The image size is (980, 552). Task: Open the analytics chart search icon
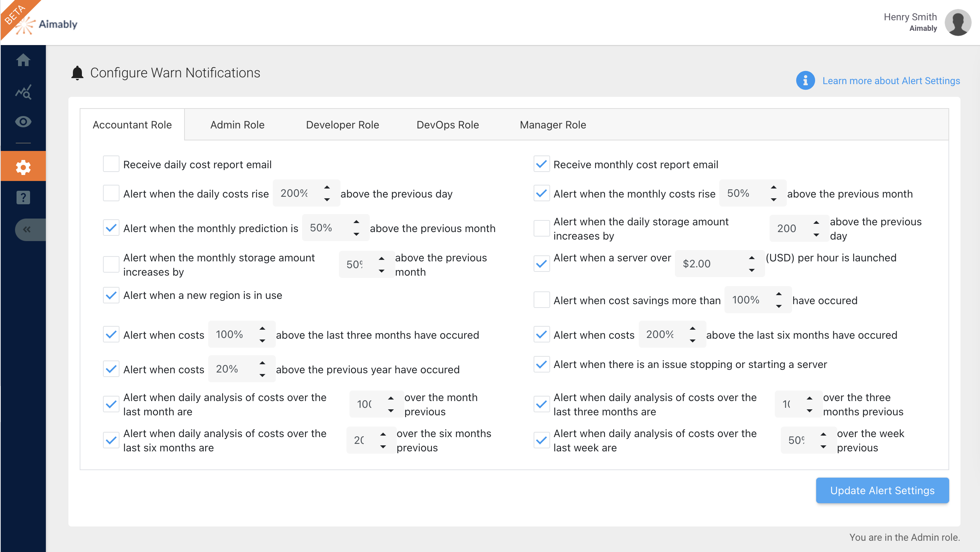coord(23,92)
